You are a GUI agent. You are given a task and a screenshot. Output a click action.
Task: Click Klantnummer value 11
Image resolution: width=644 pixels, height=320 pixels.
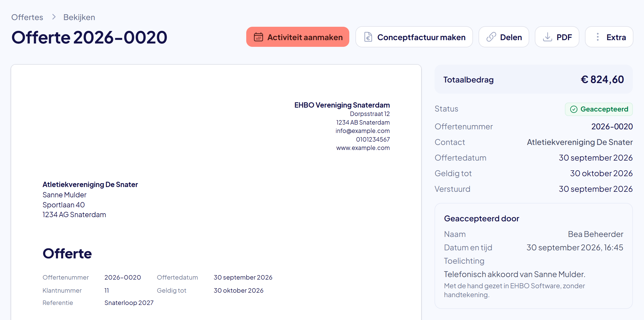point(106,290)
